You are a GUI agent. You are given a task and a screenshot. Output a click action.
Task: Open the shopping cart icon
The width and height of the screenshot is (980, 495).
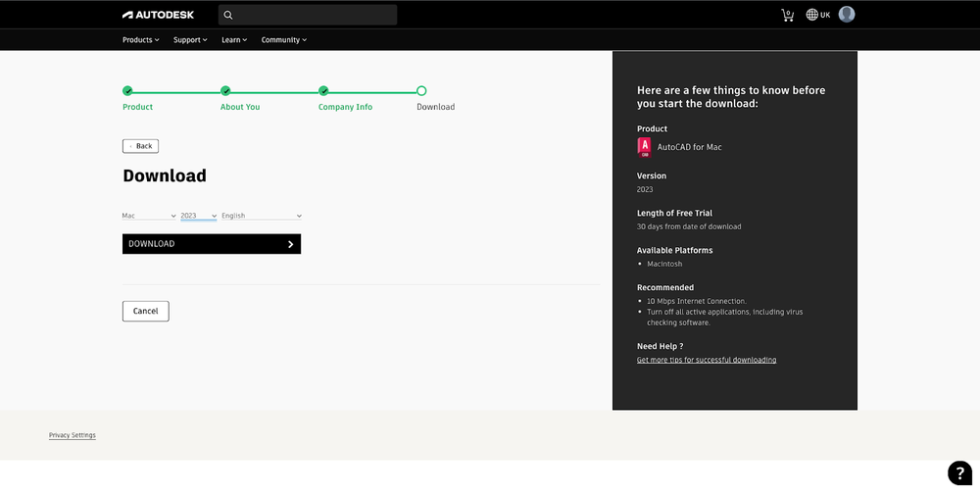pos(787,15)
